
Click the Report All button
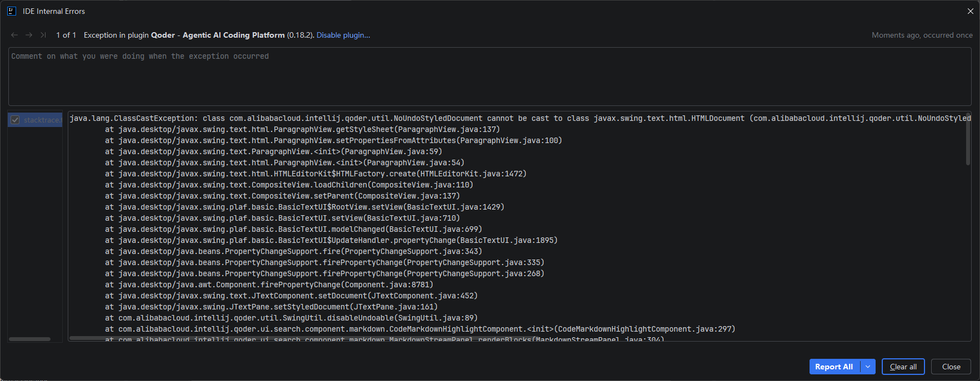coord(834,367)
